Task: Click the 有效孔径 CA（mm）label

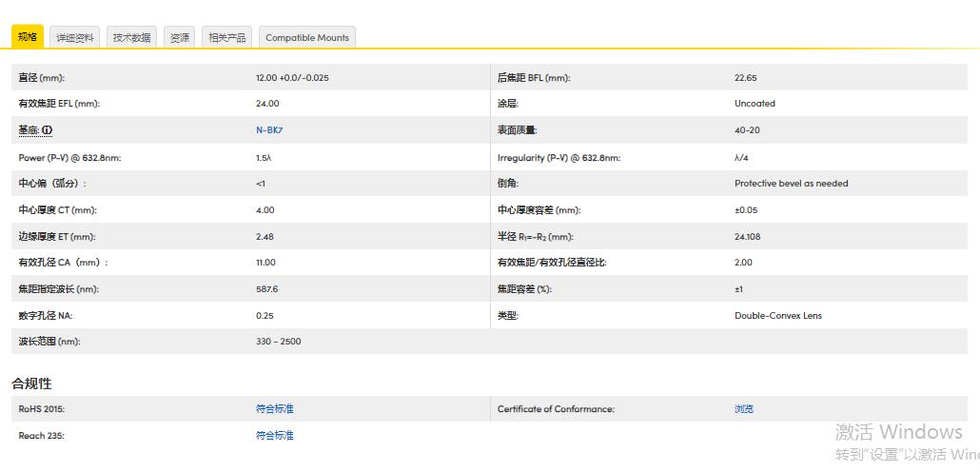Action: click(x=63, y=263)
